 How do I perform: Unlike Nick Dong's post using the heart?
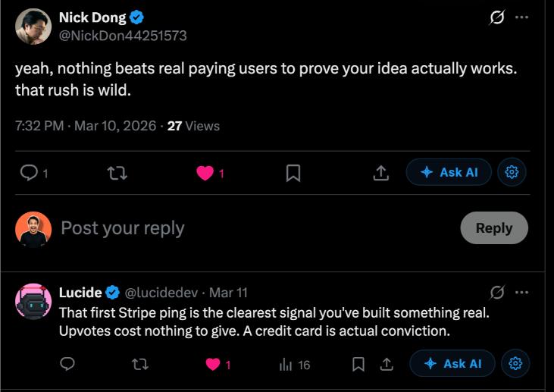tap(205, 173)
